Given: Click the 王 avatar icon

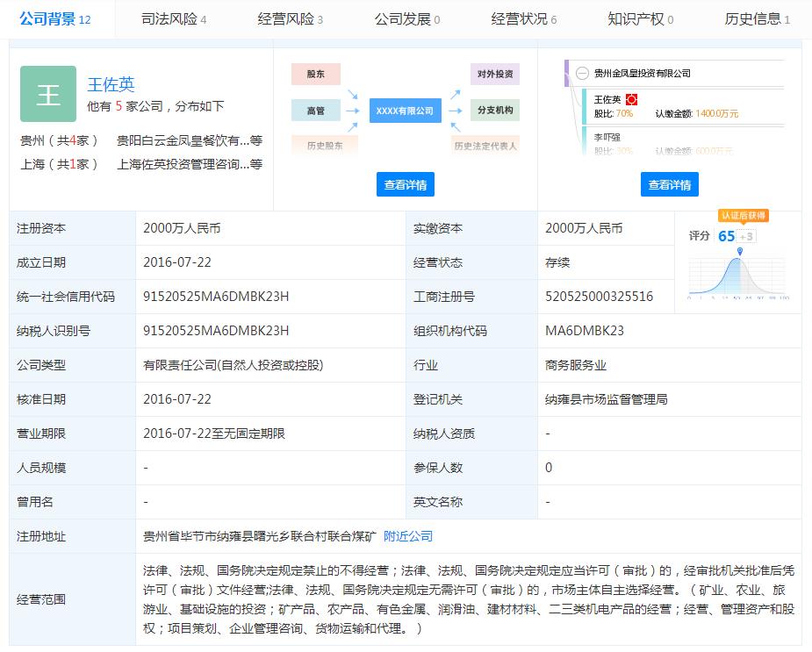Looking at the screenshot, I should click(48, 92).
